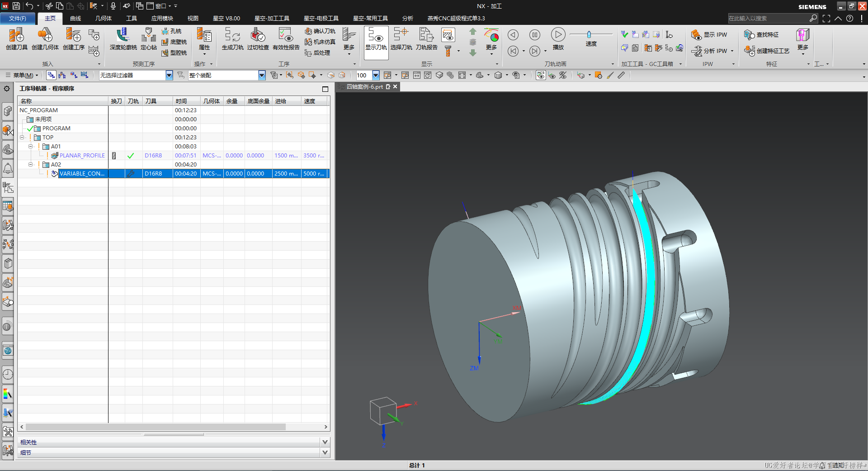Click 确认刀轨 verify tool path
This screenshot has width=868, height=471.
tap(320, 31)
